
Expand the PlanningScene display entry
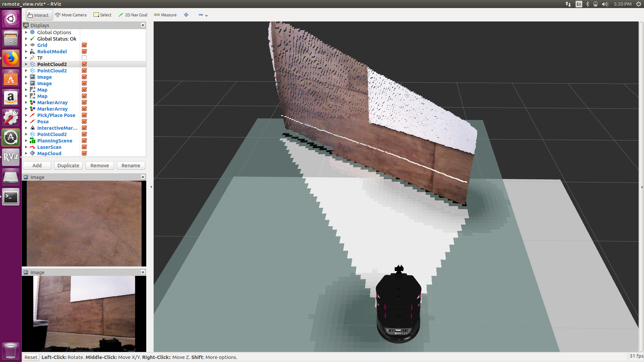click(x=26, y=141)
